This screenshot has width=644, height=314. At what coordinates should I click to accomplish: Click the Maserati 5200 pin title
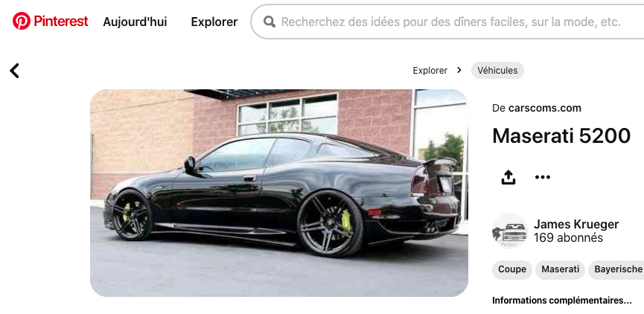pos(561,136)
